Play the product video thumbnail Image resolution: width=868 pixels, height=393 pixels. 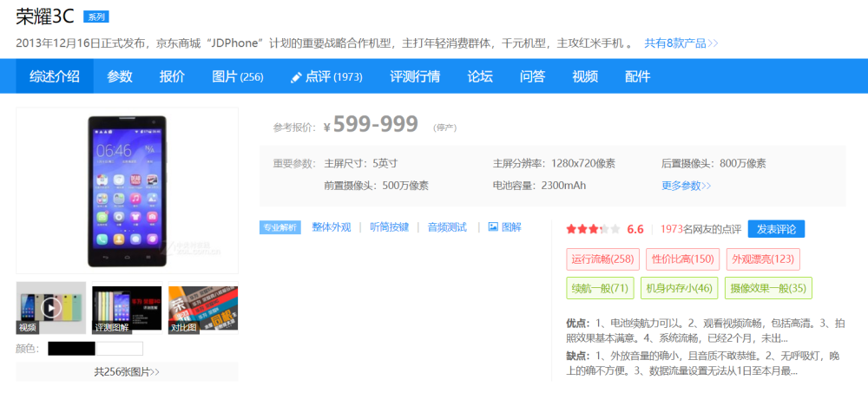51,308
